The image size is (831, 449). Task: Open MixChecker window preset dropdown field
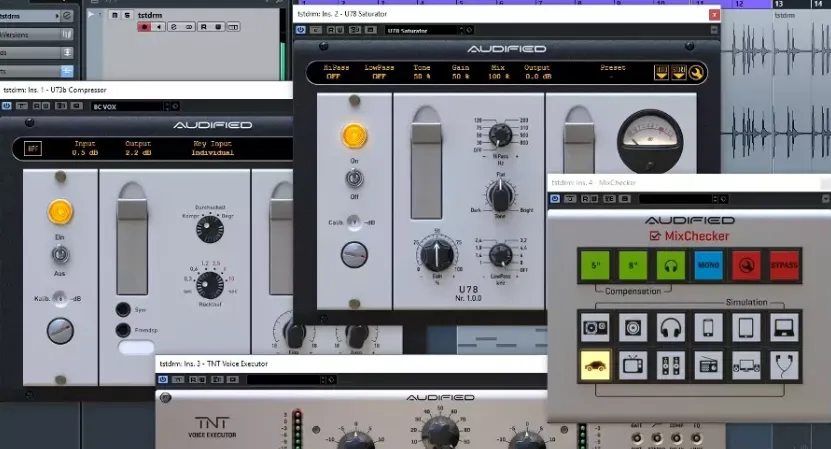676,199
